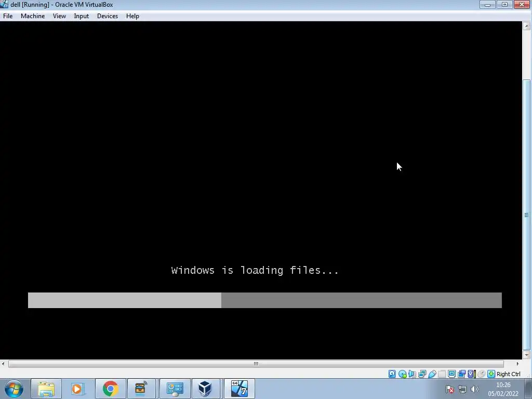532x399 pixels.
Task: Click the vertical scrollbar thumb
Action: 527,215
